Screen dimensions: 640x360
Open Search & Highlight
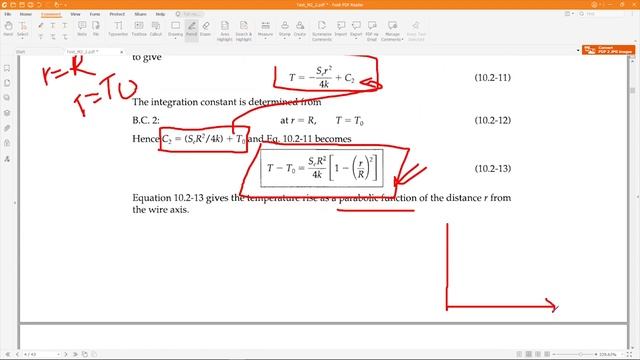coord(244,31)
